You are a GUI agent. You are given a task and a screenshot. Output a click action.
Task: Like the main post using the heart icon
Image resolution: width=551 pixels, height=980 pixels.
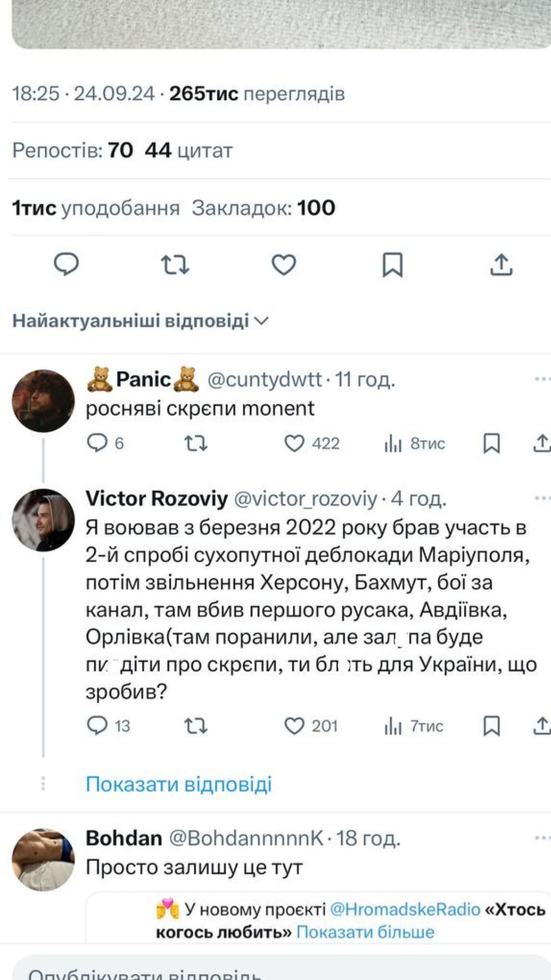pyautogui.click(x=284, y=264)
